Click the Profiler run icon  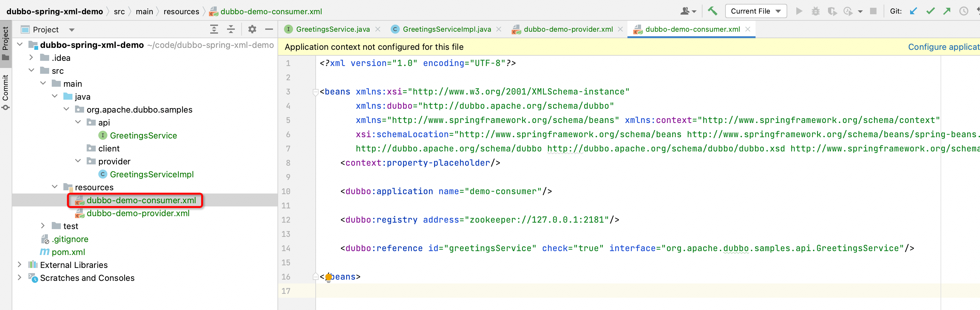[848, 11]
